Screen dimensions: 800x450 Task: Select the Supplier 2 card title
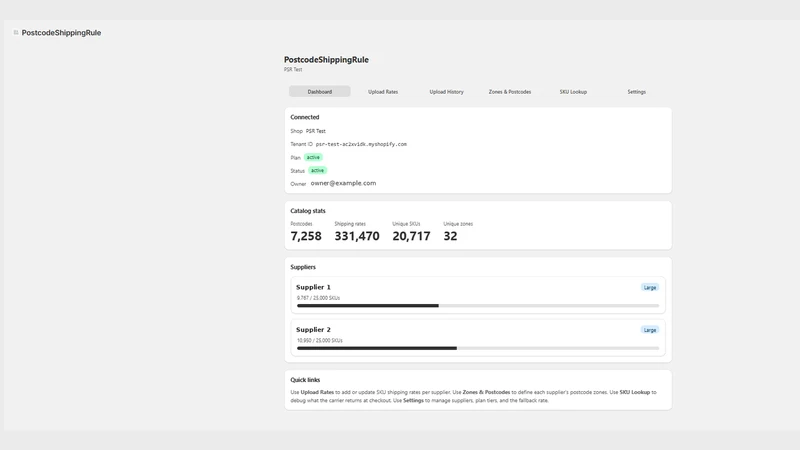pyautogui.click(x=313, y=330)
